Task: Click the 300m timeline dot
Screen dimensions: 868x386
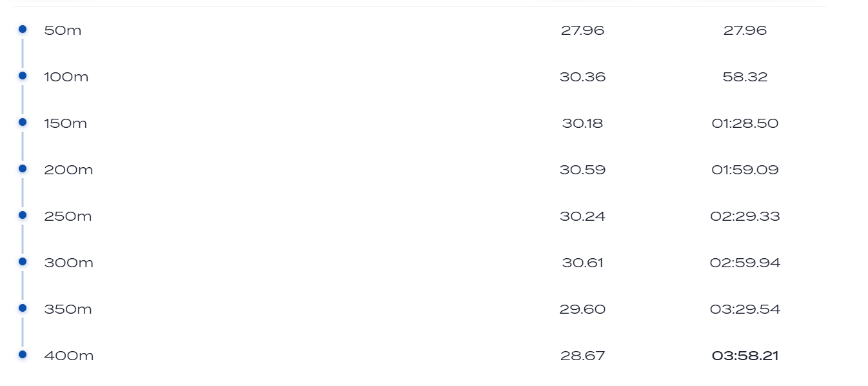Action: pyautogui.click(x=23, y=261)
